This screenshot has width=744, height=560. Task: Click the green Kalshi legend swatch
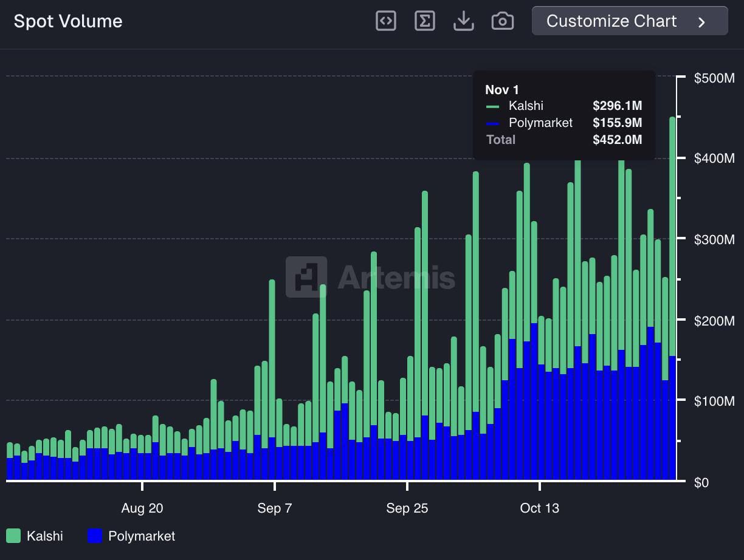pyautogui.click(x=13, y=536)
